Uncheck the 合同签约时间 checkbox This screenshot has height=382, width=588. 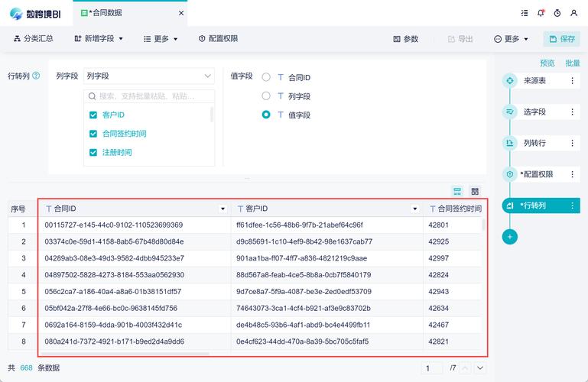(x=93, y=134)
